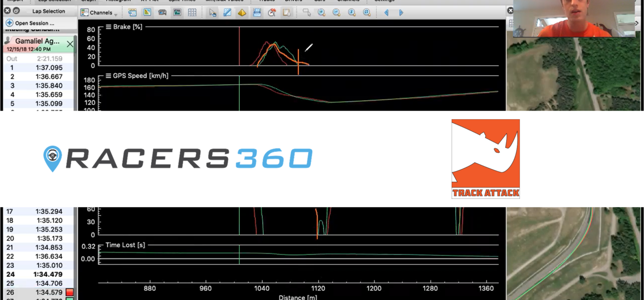
Task: Select lap 21 with time 1:34.853
Action: [x=38, y=247]
